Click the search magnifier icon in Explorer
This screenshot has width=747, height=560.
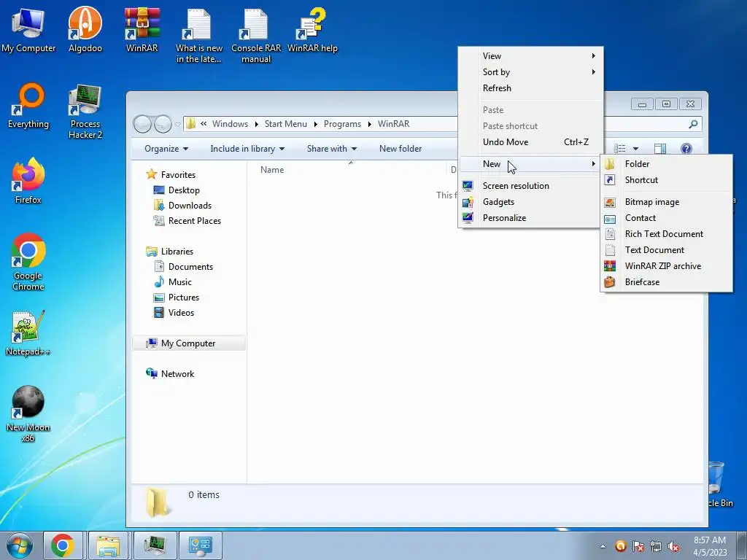coord(693,124)
